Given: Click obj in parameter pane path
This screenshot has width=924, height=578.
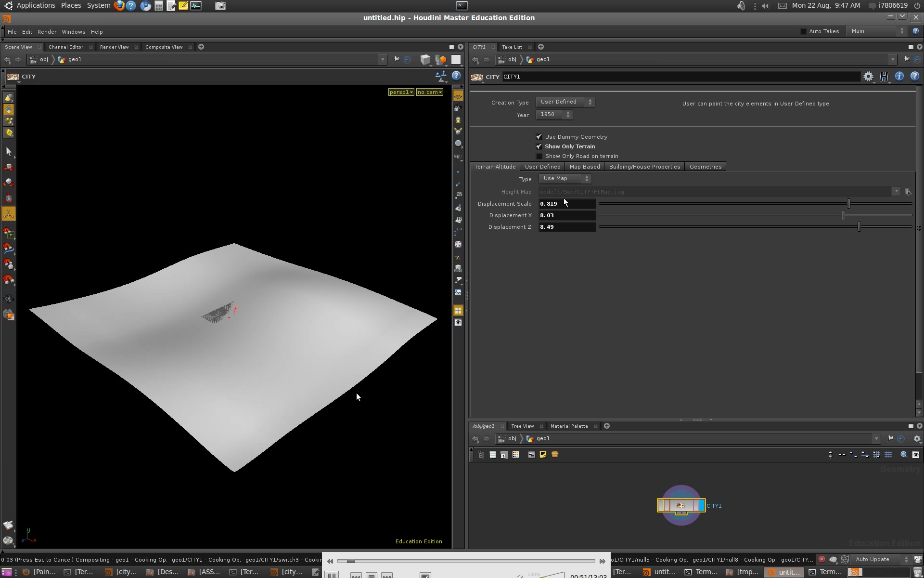Looking at the screenshot, I should 512,60.
